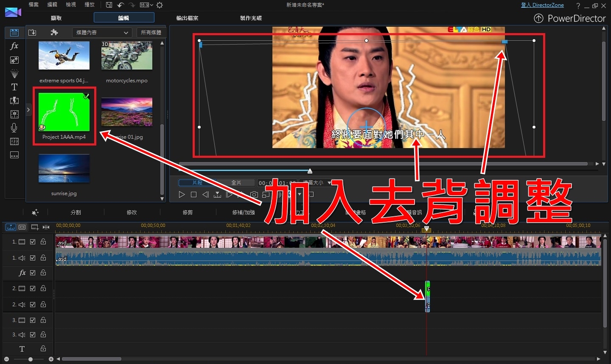
Task: Open the Title Room T icon
Action: 14,87
